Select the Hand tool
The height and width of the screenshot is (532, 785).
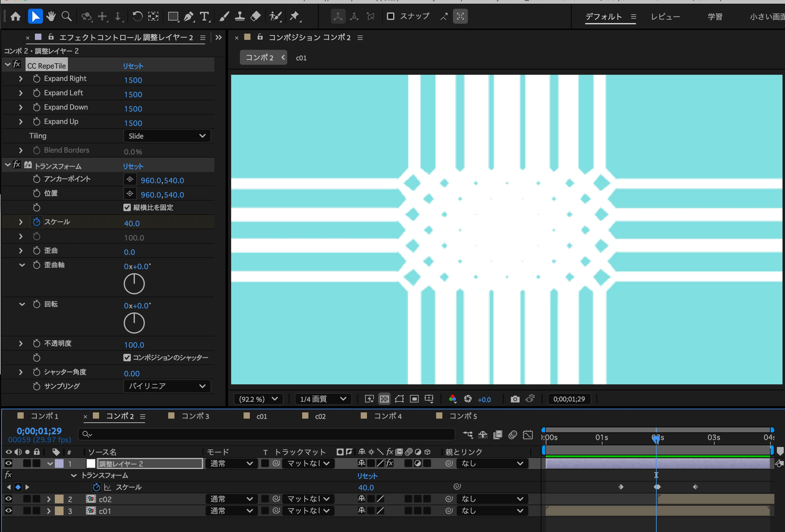(51, 16)
